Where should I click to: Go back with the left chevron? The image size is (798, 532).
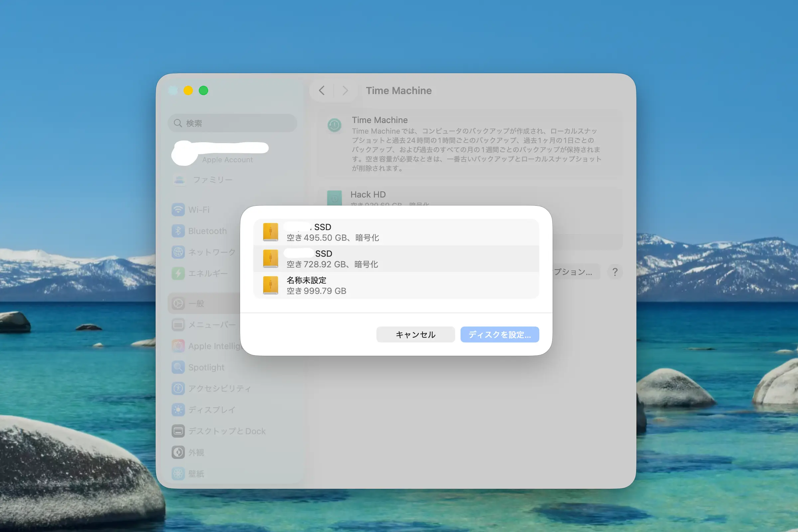tap(322, 90)
